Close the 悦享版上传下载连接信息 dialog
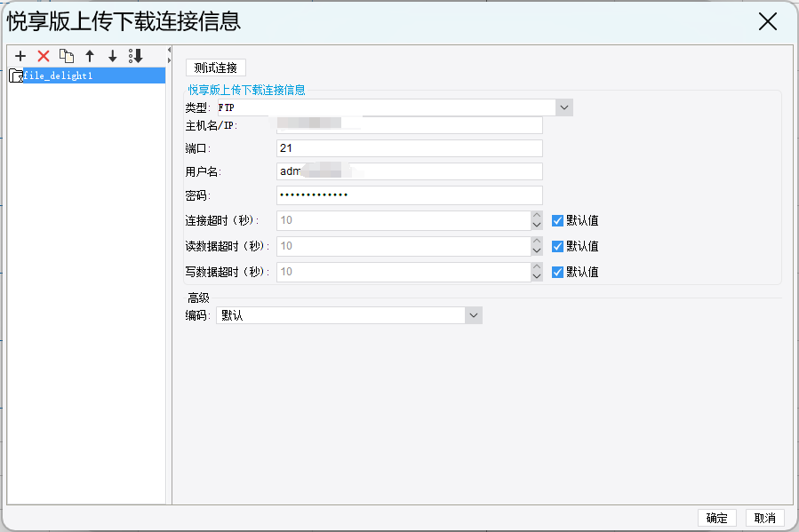This screenshot has height=532, width=799. click(x=767, y=22)
